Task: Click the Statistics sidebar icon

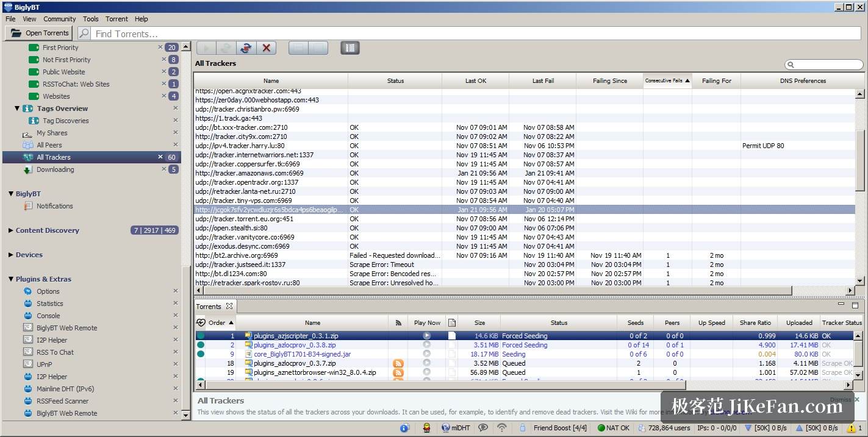Action: (27, 304)
